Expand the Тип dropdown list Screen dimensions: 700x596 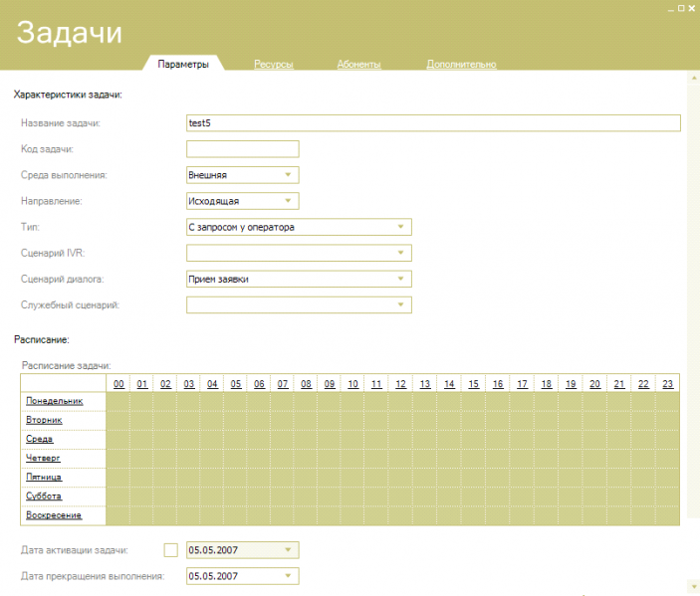pos(299,227)
